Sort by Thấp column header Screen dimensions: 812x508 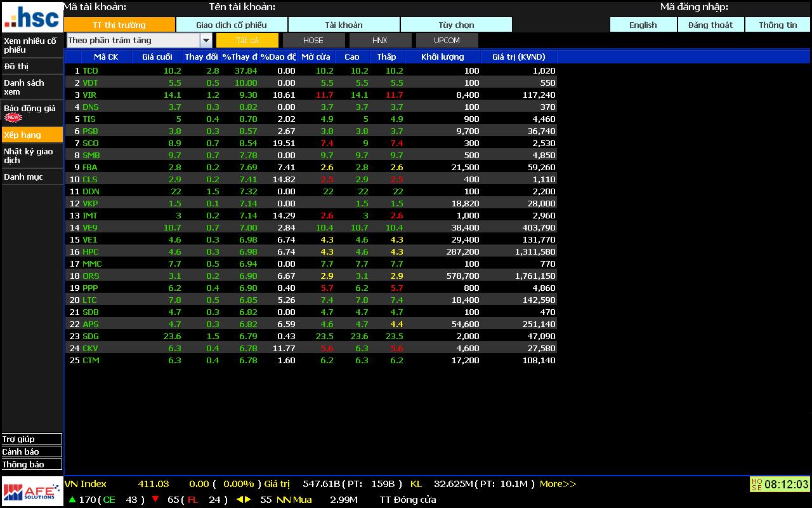(x=387, y=57)
